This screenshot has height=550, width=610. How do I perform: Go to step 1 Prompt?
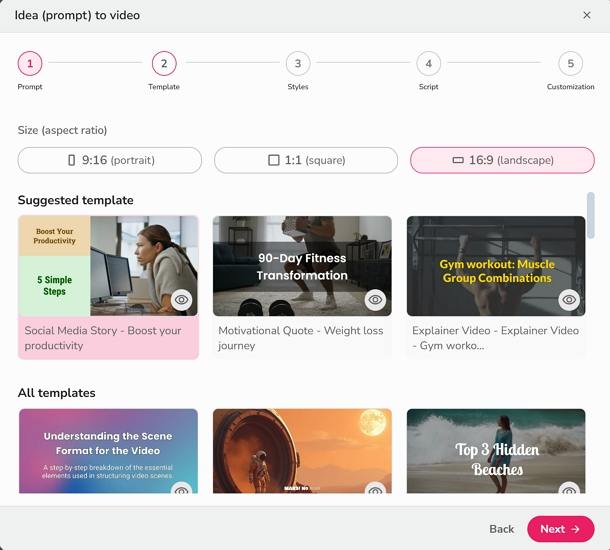(30, 63)
